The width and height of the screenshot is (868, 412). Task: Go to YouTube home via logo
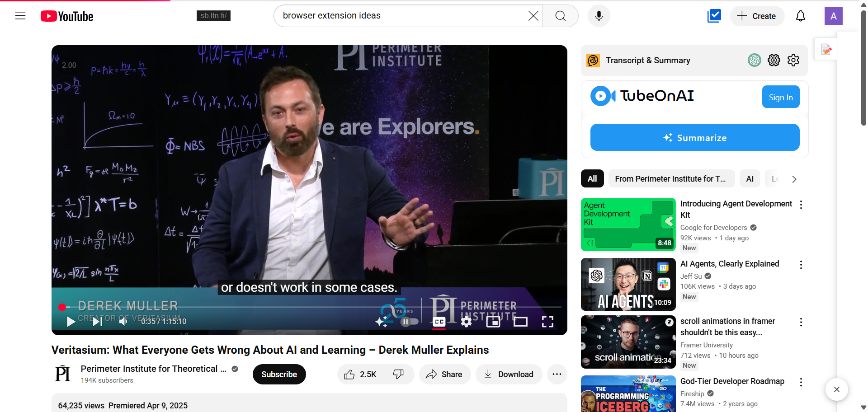67,16
